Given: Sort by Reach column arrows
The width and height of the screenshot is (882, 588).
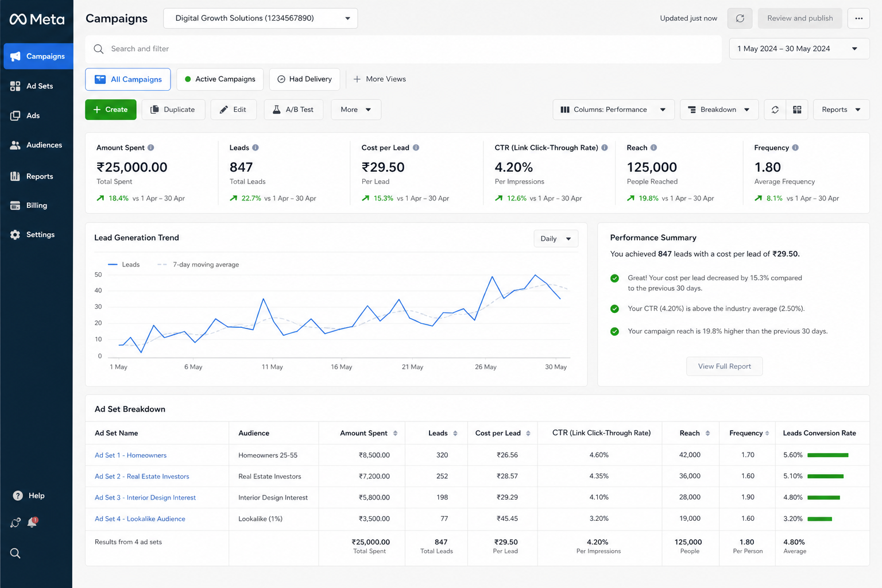Looking at the screenshot, I should (707, 434).
